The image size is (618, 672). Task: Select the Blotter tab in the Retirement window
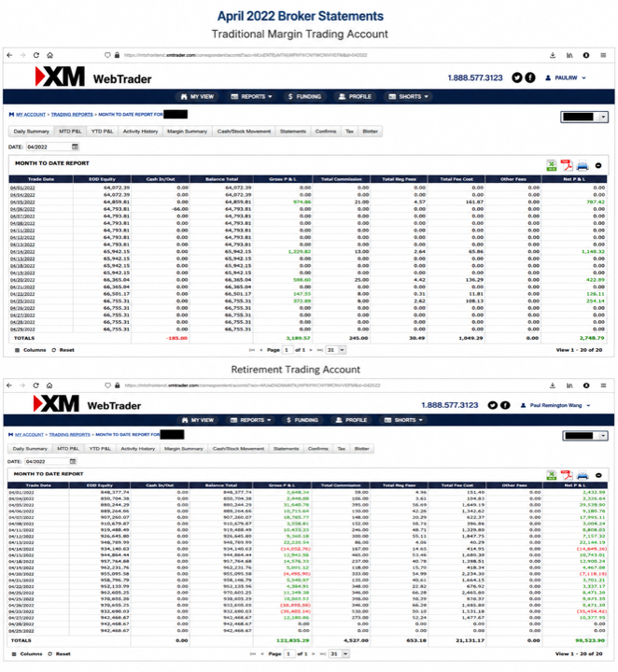tap(361, 449)
